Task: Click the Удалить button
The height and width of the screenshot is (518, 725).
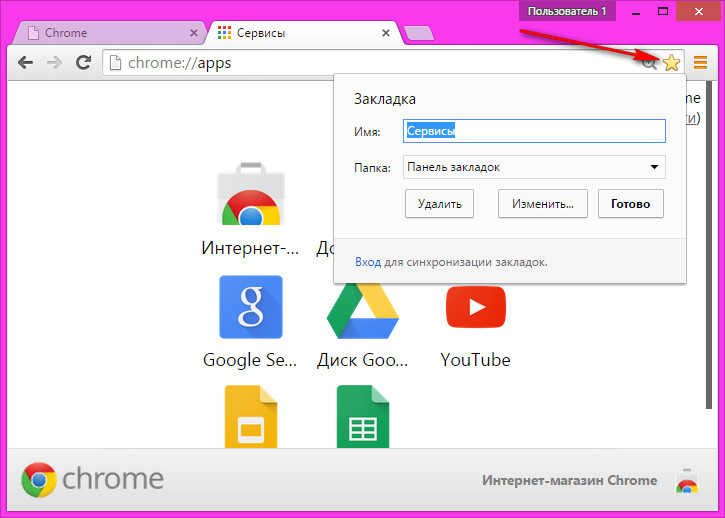Action: click(439, 204)
